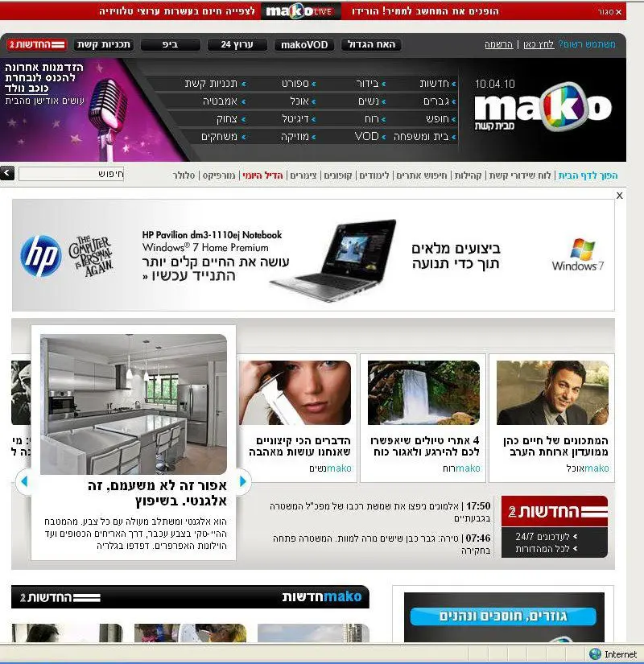Viewport: 644px width, 664px height.
Task: Click the HP laptop image in the ad
Action: (x=333, y=261)
